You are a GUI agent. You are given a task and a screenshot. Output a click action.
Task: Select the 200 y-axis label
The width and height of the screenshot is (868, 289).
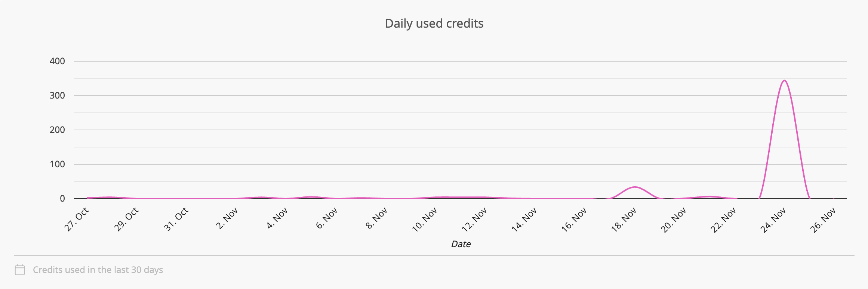point(57,130)
